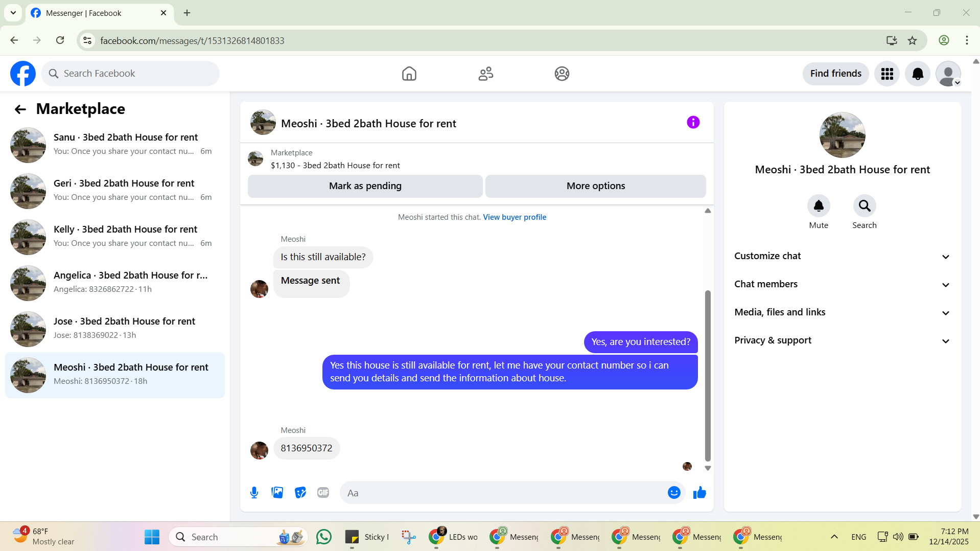Viewport: 980px width, 551px height.
Task: Choose a GIF icon
Action: pos(323,493)
